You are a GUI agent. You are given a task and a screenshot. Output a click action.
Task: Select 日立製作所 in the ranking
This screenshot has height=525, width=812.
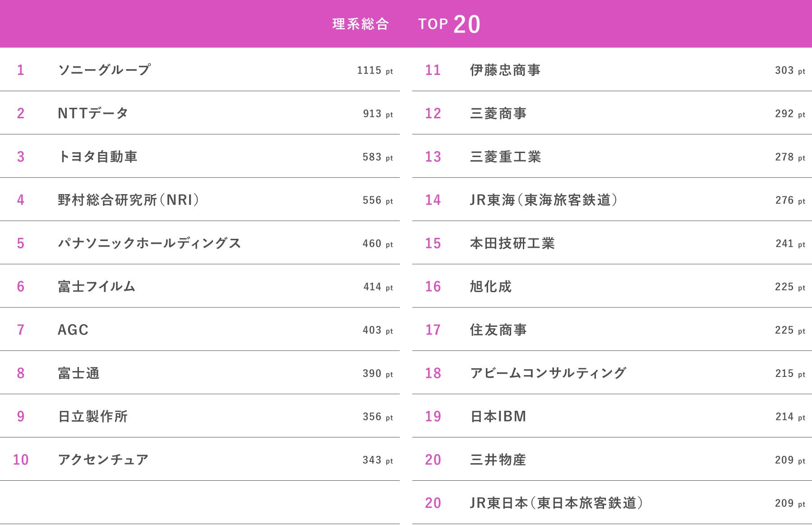click(93, 417)
